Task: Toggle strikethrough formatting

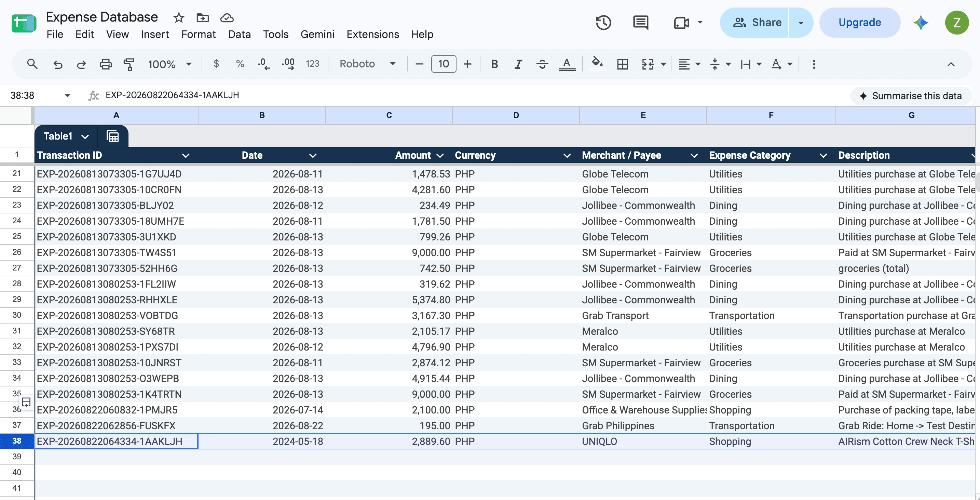Action: (x=542, y=64)
